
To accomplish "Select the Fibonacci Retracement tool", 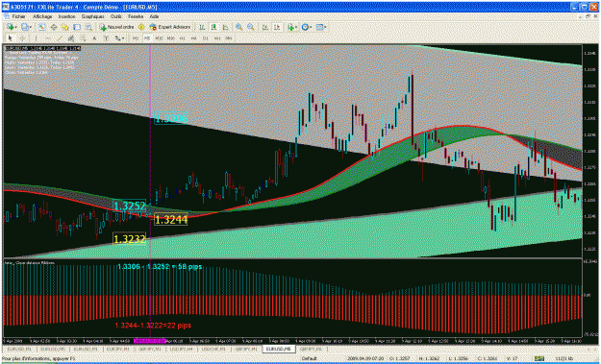I will coord(83,37).
